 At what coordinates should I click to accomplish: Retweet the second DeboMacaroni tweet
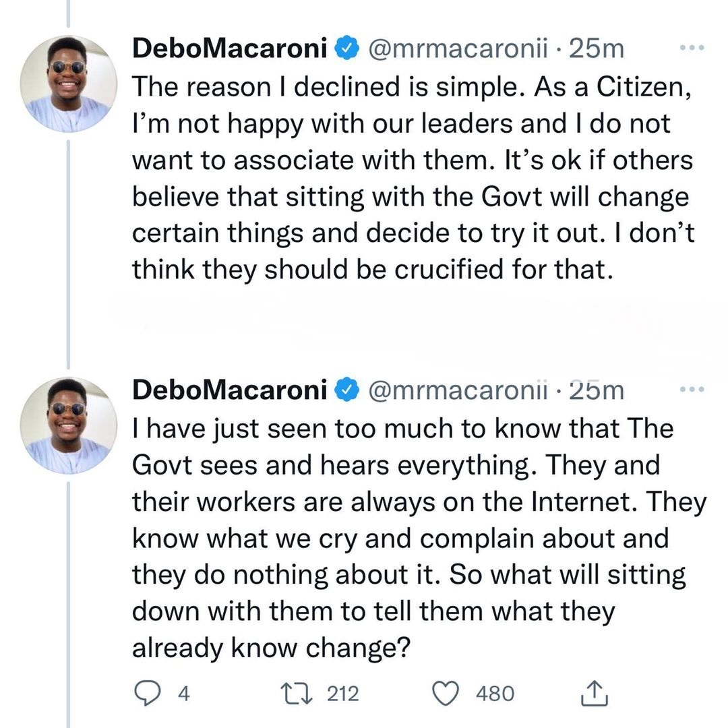296,692
